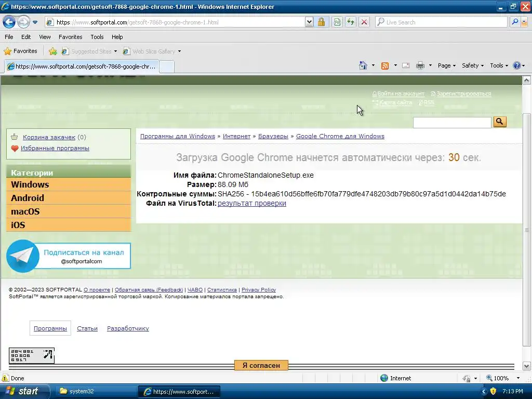Open Браузеры breadcrumb link

273,136
